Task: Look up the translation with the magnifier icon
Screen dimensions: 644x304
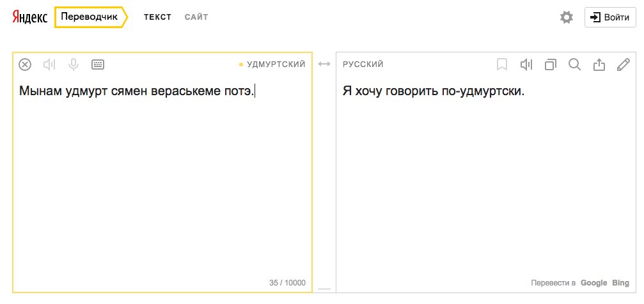Action: tap(574, 65)
